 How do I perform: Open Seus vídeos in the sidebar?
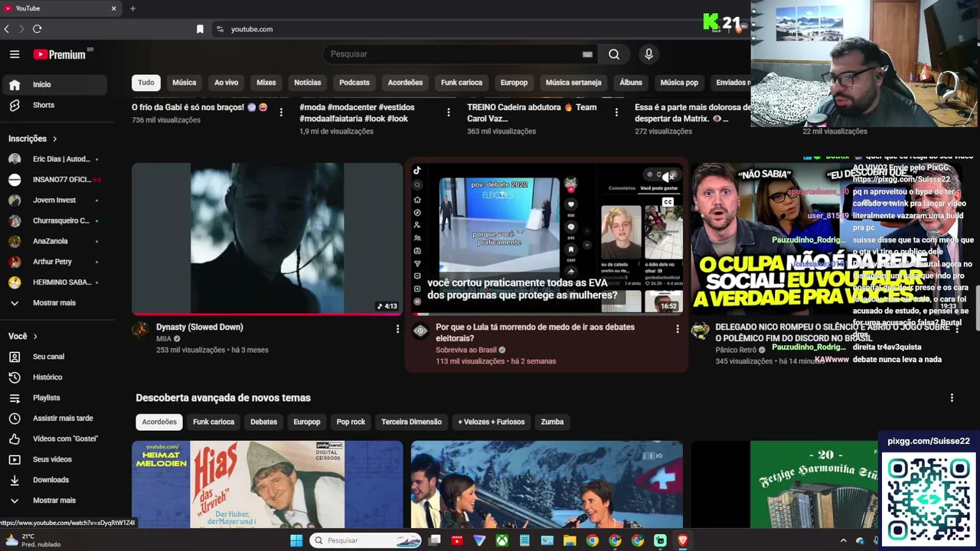pos(54,459)
